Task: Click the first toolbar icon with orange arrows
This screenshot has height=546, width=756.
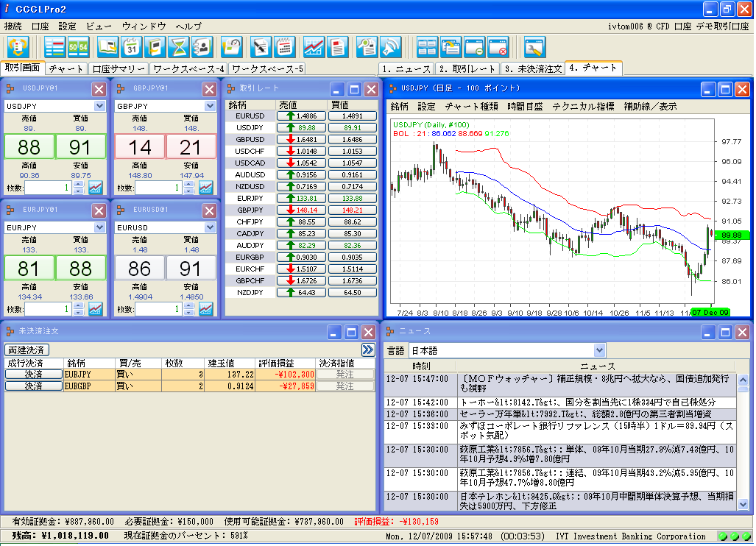Action: tap(18, 47)
